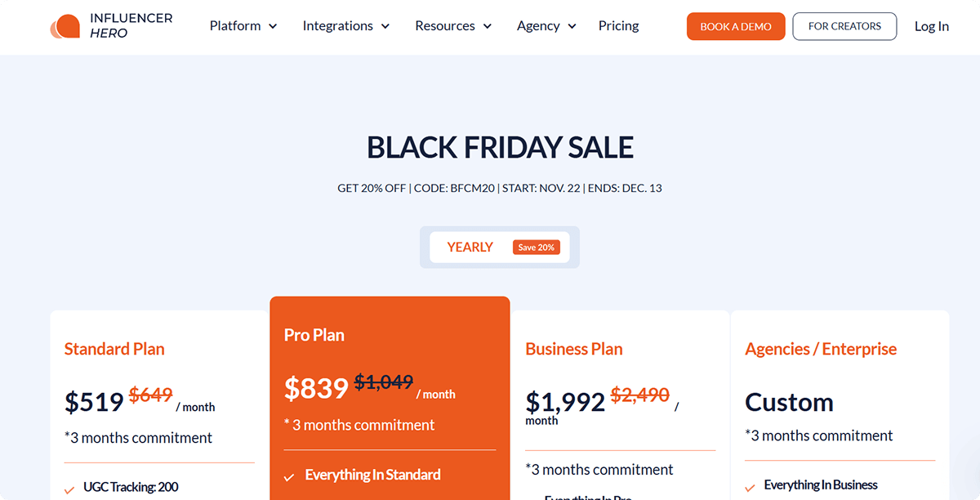Click the BLACK FRIDAY SALE headline

click(x=499, y=147)
